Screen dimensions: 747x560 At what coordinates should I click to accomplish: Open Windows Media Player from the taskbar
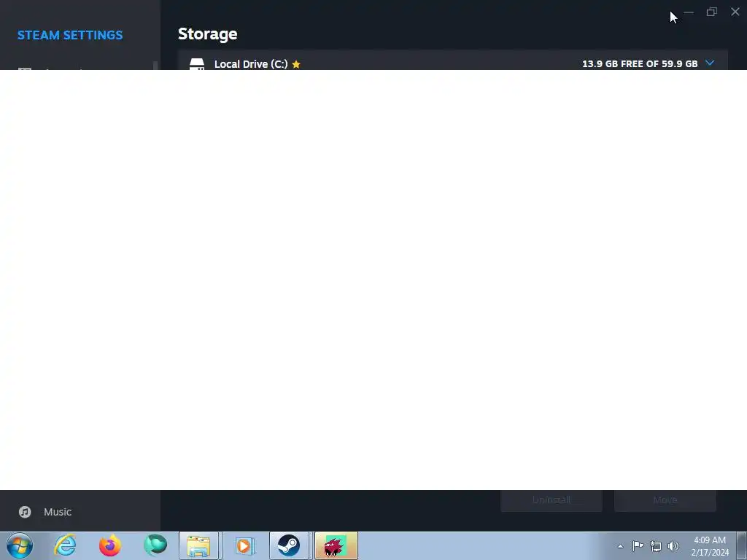244,545
